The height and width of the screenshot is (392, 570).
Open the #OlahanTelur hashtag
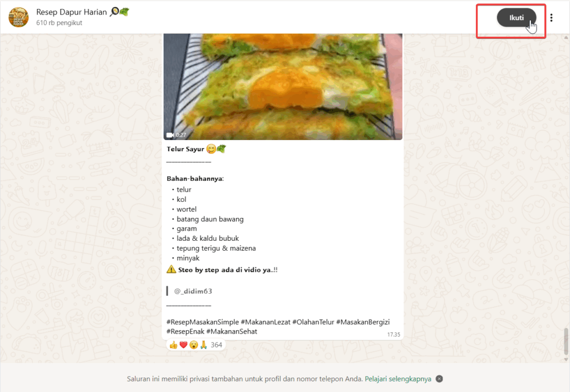tap(313, 322)
